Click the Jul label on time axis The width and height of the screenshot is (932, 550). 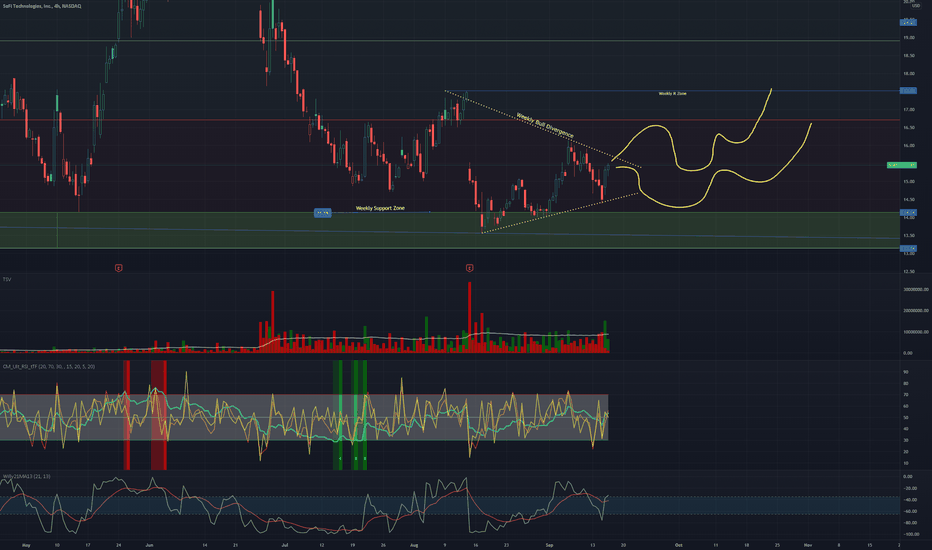tap(285, 545)
